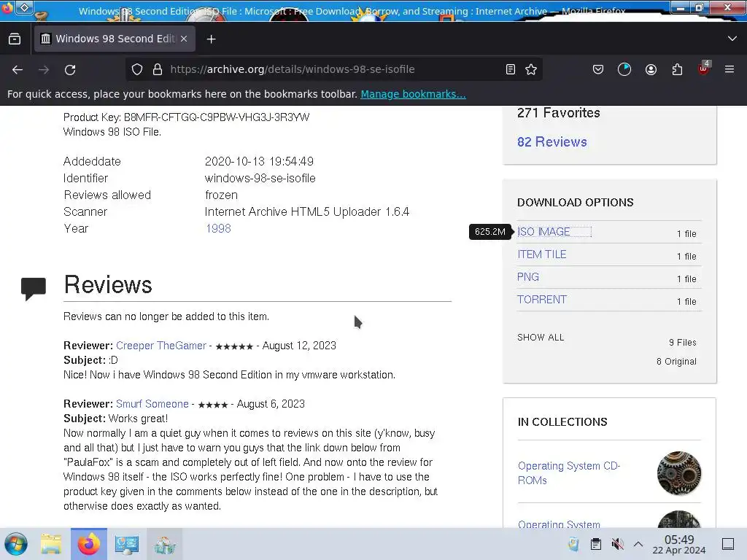Unmute the volume tray icon
Viewport: 747px width, 560px height.
pos(617,544)
